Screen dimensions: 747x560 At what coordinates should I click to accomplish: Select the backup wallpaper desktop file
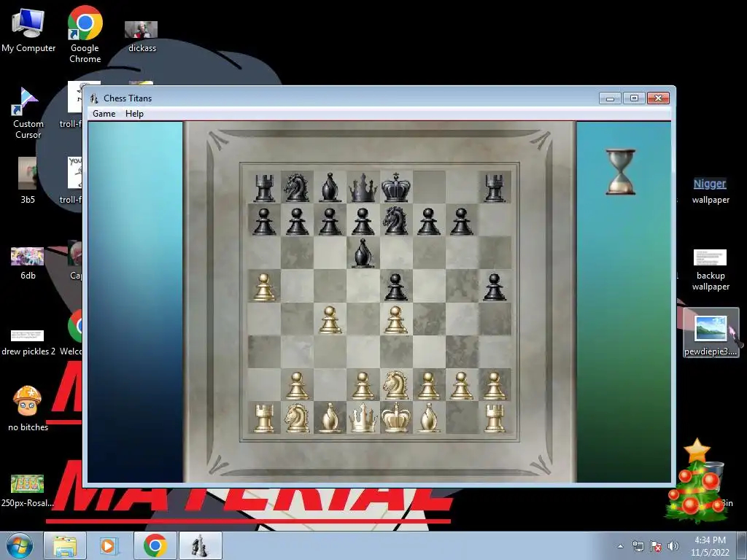pyautogui.click(x=711, y=270)
